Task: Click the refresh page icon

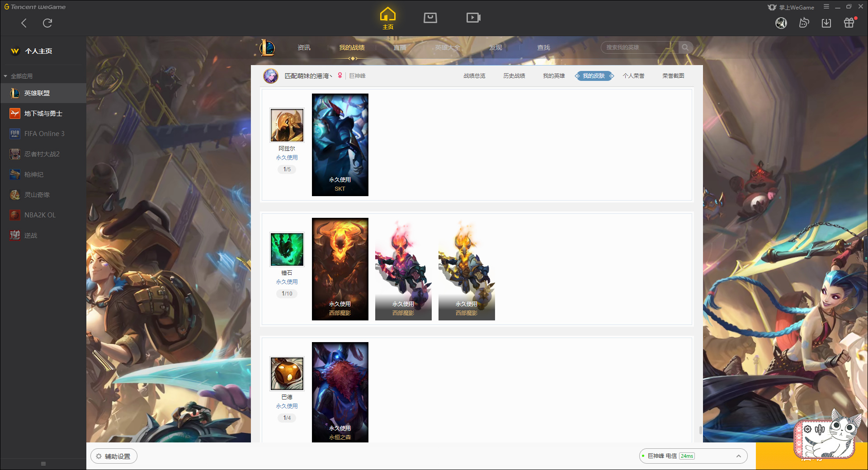Action: 47,23
